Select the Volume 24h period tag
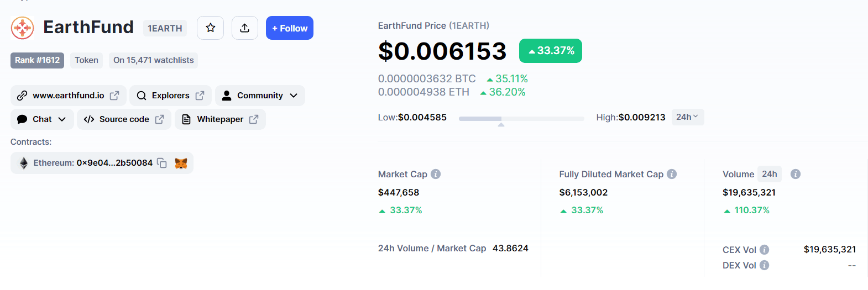The height and width of the screenshot is (290, 868). click(770, 174)
